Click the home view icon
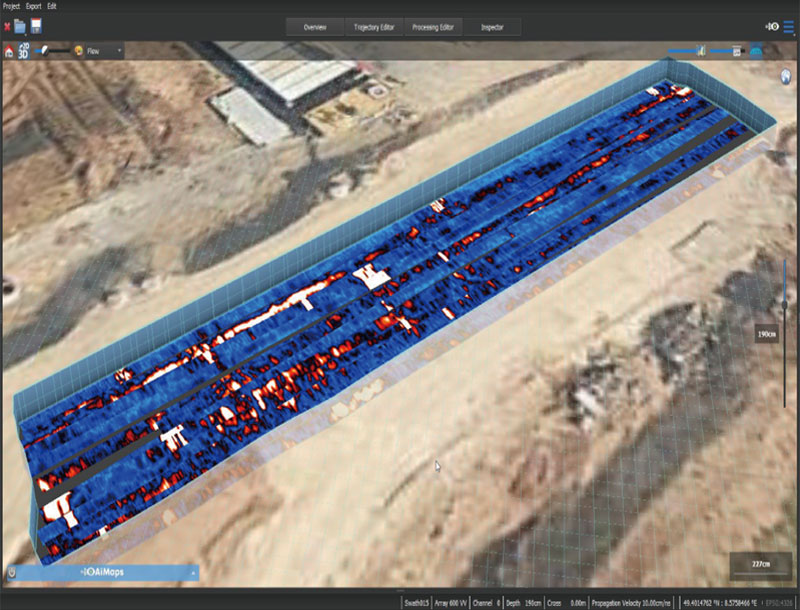Viewport: 800px width, 610px height. click(x=9, y=51)
